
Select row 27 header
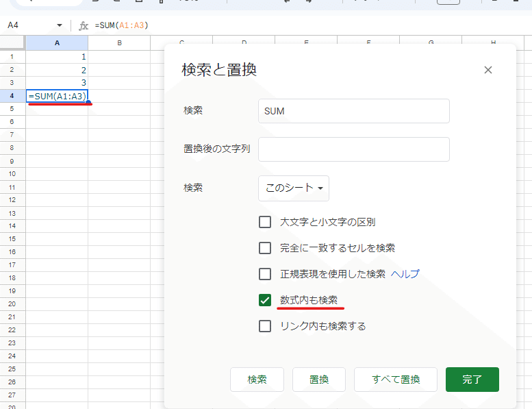pos(12,395)
